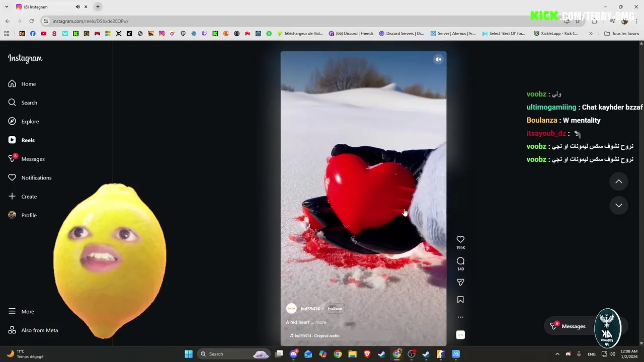
Task: Click the Instagram logo
Action: (25, 58)
